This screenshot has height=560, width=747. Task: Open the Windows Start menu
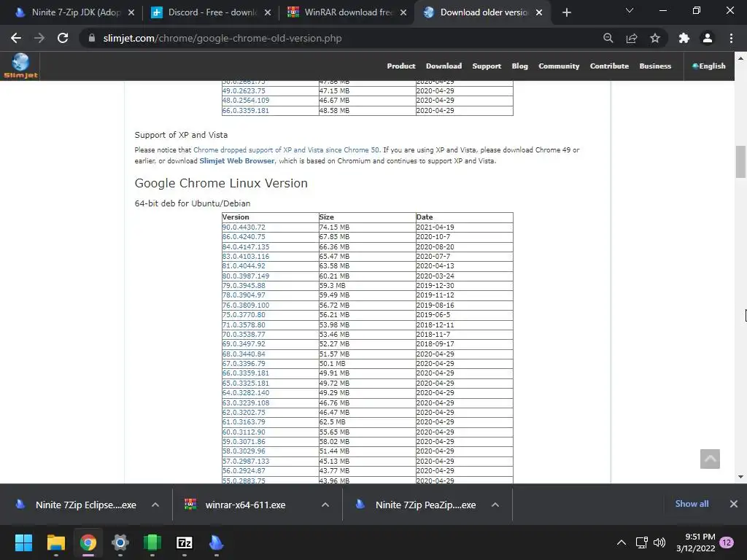23,542
